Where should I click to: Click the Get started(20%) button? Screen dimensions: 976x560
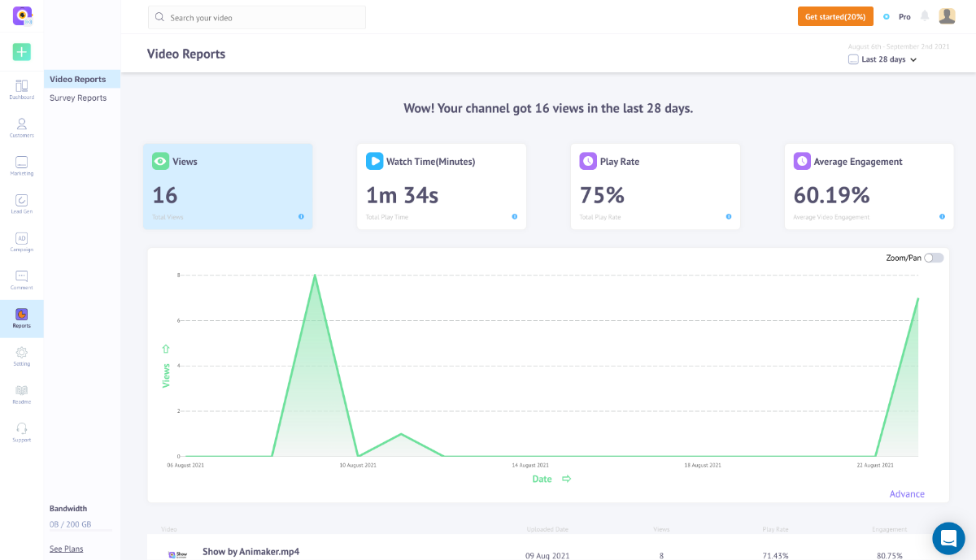(x=835, y=15)
